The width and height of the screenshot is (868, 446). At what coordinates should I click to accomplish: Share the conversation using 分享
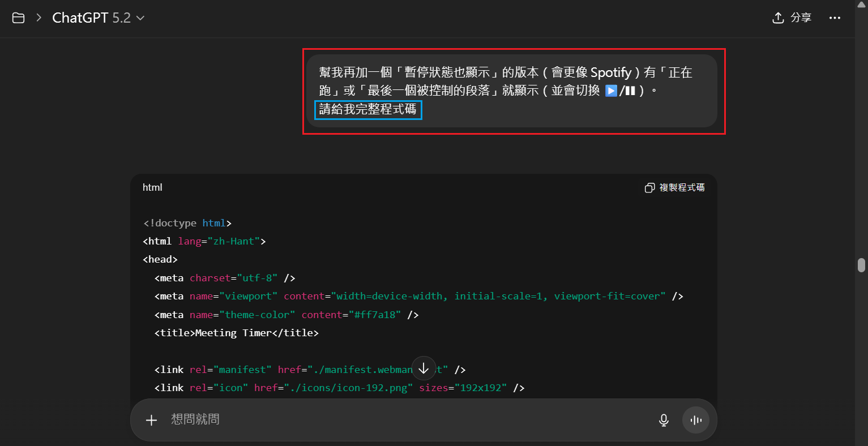792,18
